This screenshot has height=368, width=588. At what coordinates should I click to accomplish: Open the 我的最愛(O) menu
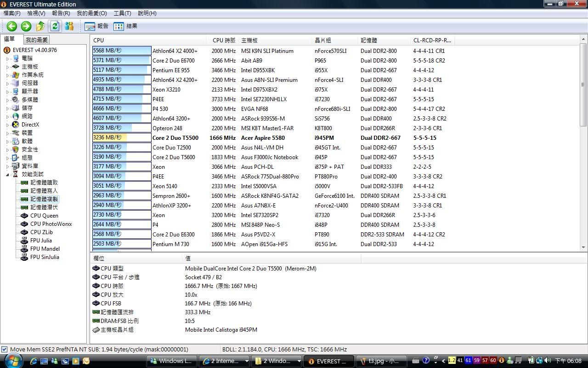click(92, 13)
